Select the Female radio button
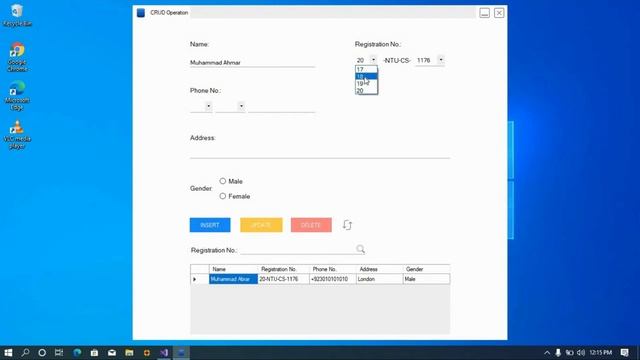The width and height of the screenshot is (640, 360). (x=222, y=196)
